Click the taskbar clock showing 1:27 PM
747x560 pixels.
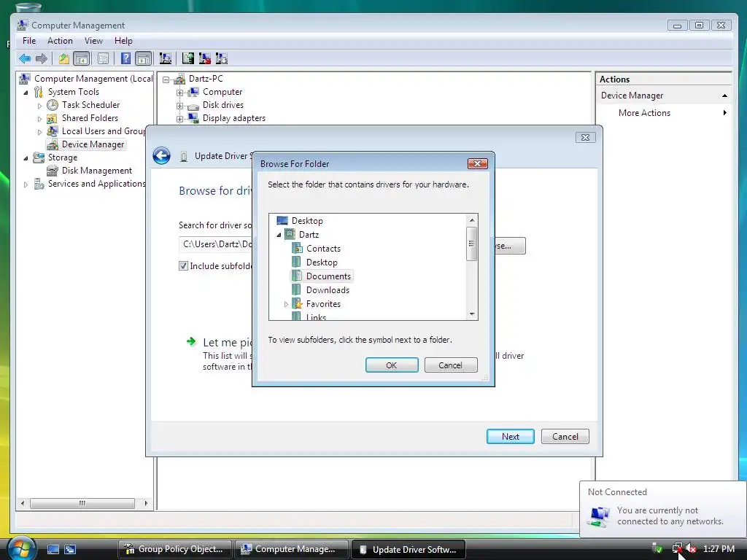[x=719, y=548]
